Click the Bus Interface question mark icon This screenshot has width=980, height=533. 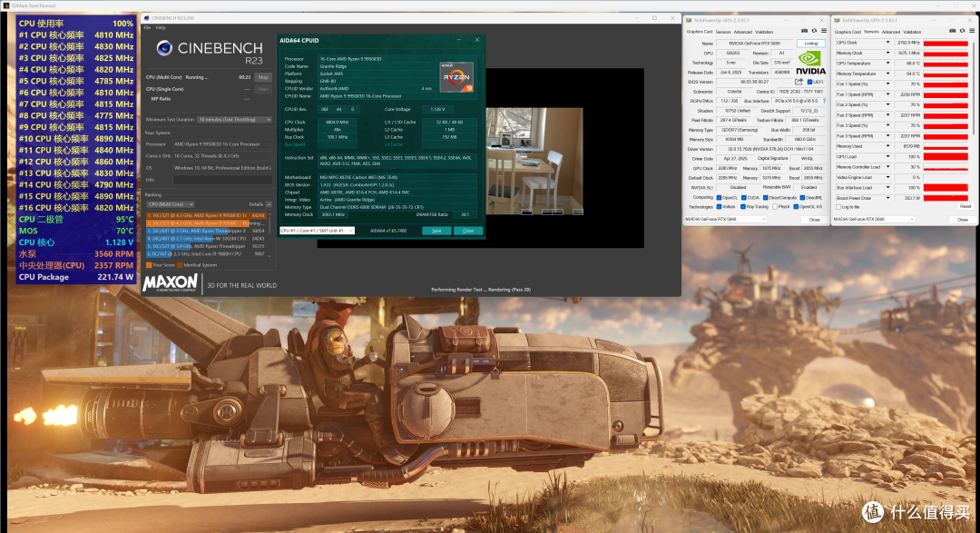pyautogui.click(x=824, y=101)
